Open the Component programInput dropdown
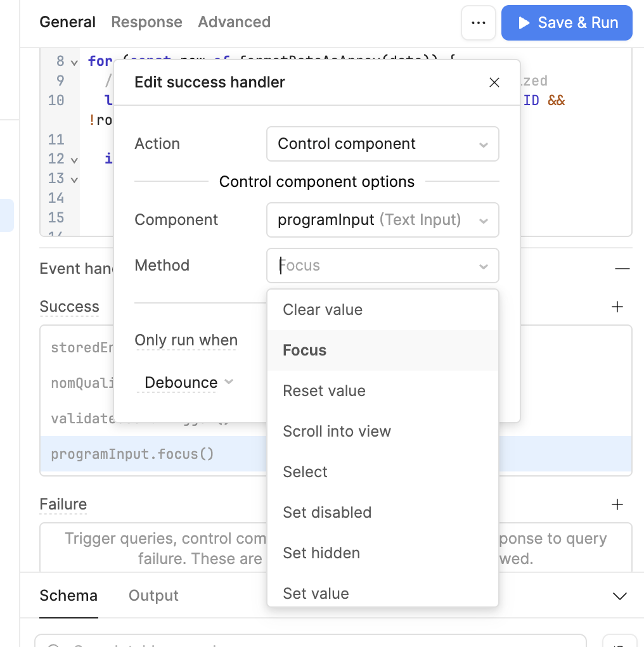The image size is (644, 647). pos(382,220)
